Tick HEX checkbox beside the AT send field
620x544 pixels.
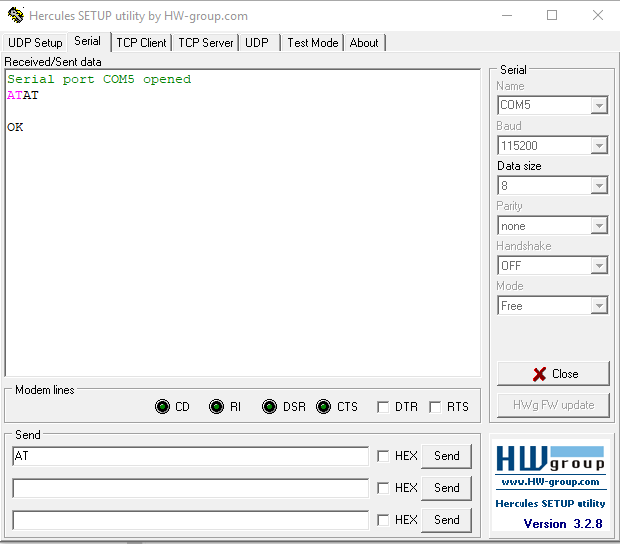[x=383, y=456]
